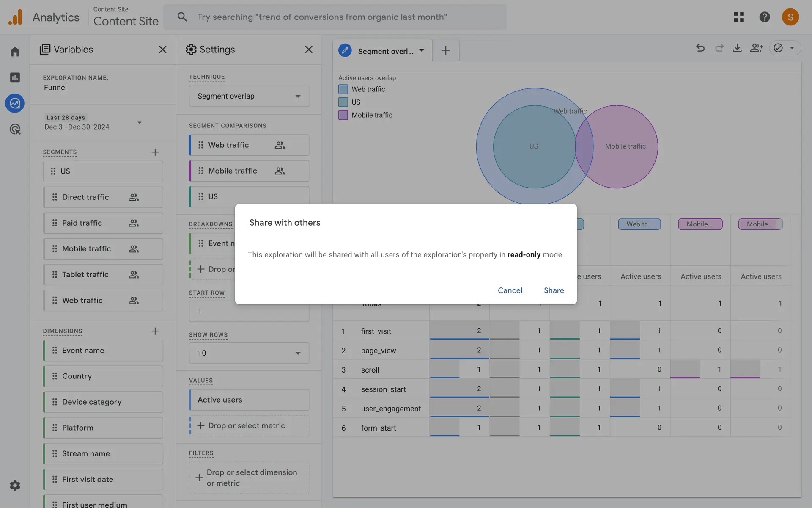Screen dimensions: 812x508
Task: Open the Home icon in sidebar
Action: pyautogui.click(x=15, y=52)
